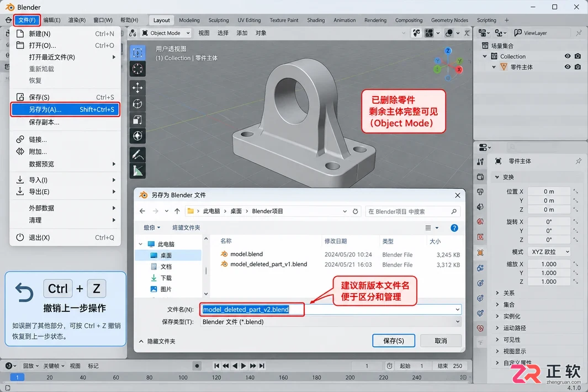
Task: Open the 组织 menu button
Action: click(x=152, y=227)
